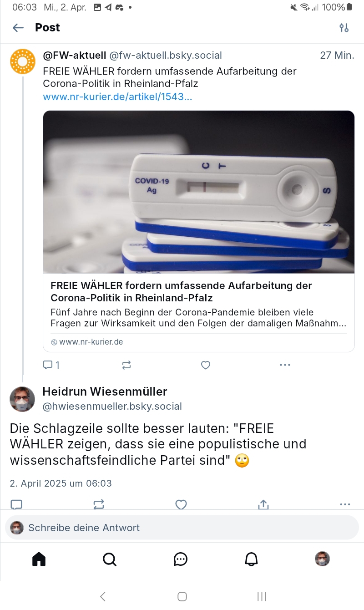This screenshot has width=364, height=610.
Task: Open more options for FW-aktuell post
Action: (x=285, y=365)
